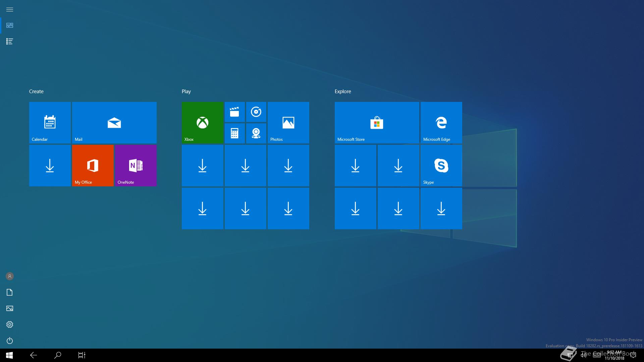This screenshot has width=644, height=362.
Task: Open the Photos tile
Action: (x=288, y=123)
